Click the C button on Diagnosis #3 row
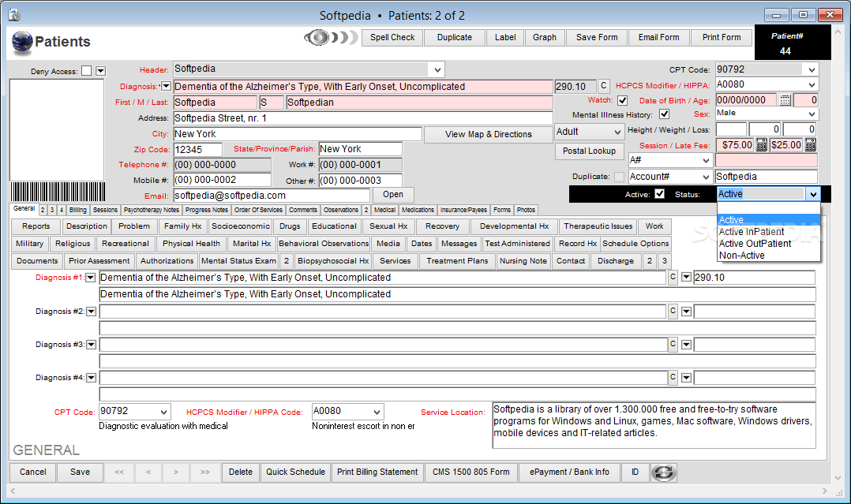 pos(673,344)
